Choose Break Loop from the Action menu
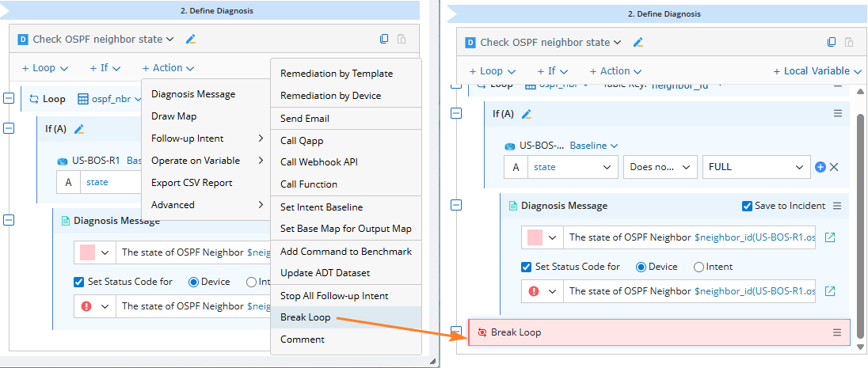The height and width of the screenshot is (368, 868). pos(306,317)
